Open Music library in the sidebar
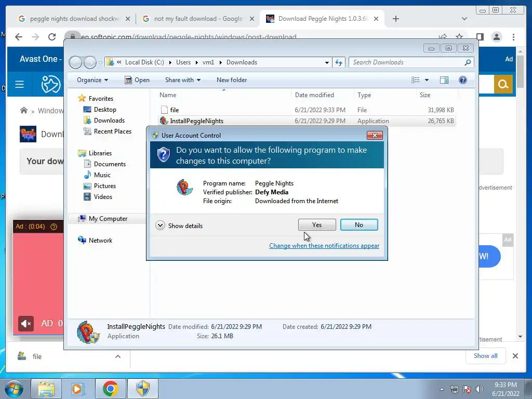The width and height of the screenshot is (532, 399). pyautogui.click(x=102, y=175)
